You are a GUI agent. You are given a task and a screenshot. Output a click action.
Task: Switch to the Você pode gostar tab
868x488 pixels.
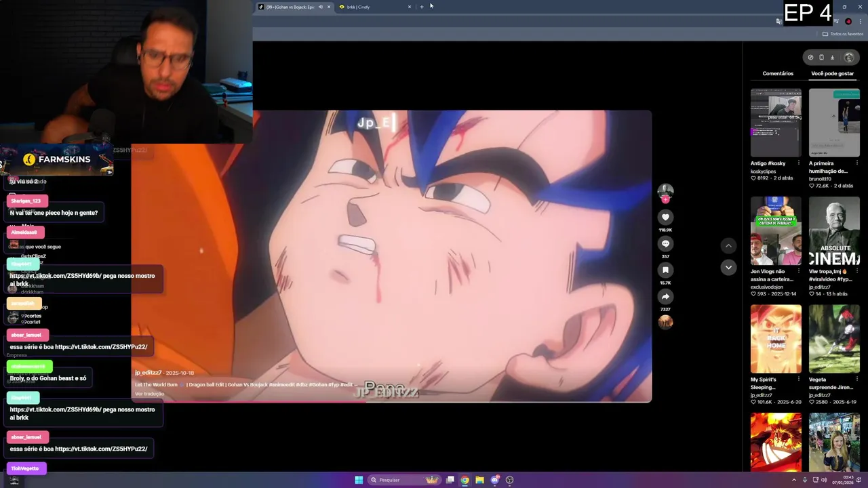(x=832, y=73)
